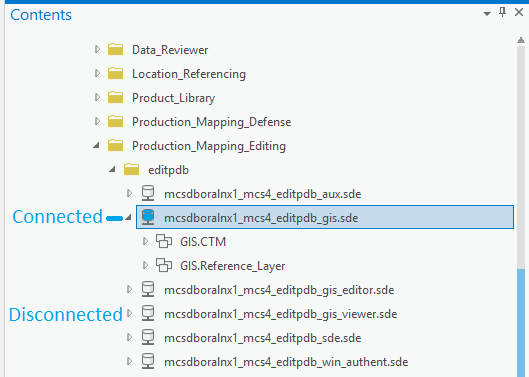Click the Production_Mapping_Editing folder icon
Viewport: 529px width, 377px height.
pos(116,145)
